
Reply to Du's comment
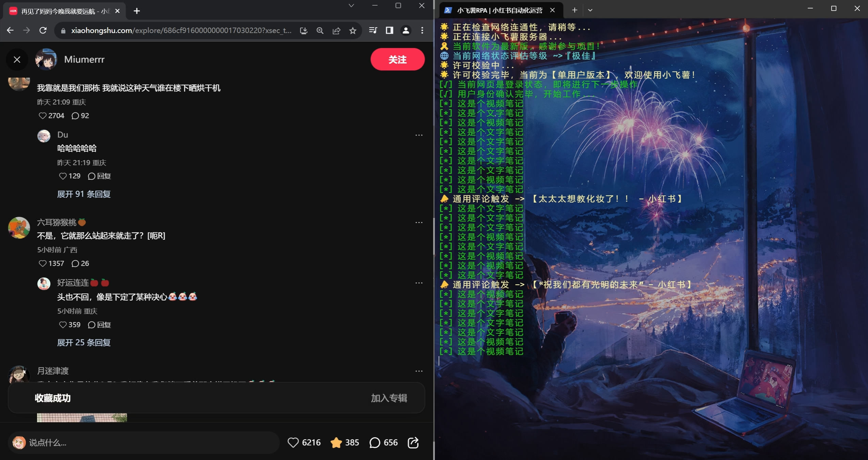pos(99,176)
